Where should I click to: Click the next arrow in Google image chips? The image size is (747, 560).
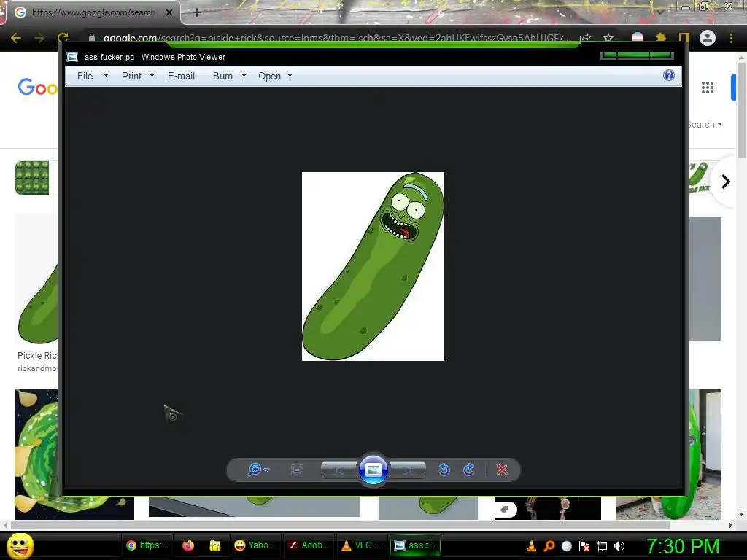pyautogui.click(x=726, y=182)
